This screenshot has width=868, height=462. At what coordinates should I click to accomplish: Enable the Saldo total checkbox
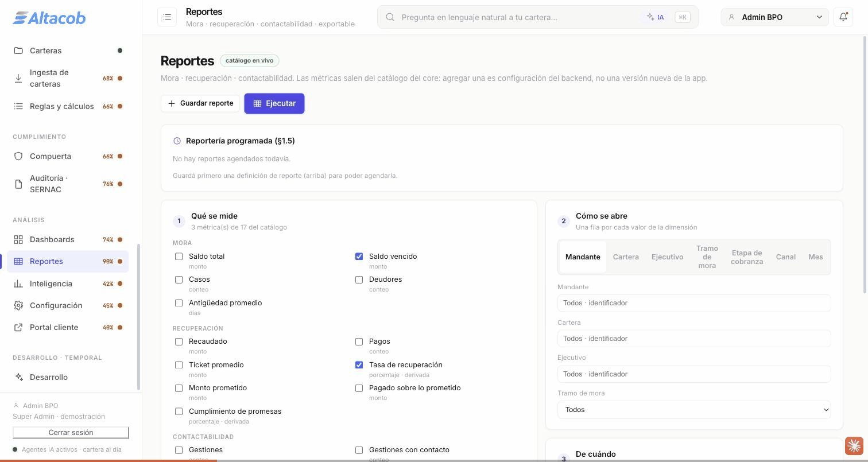tap(179, 257)
